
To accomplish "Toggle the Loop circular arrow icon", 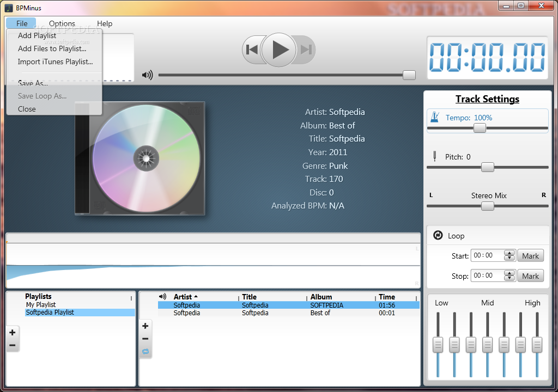I will 438,235.
